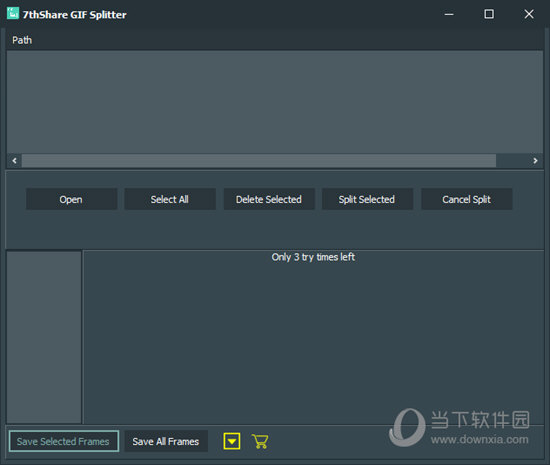
Task: Minimize the GIF Splitter window
Action: pos(449,14)
